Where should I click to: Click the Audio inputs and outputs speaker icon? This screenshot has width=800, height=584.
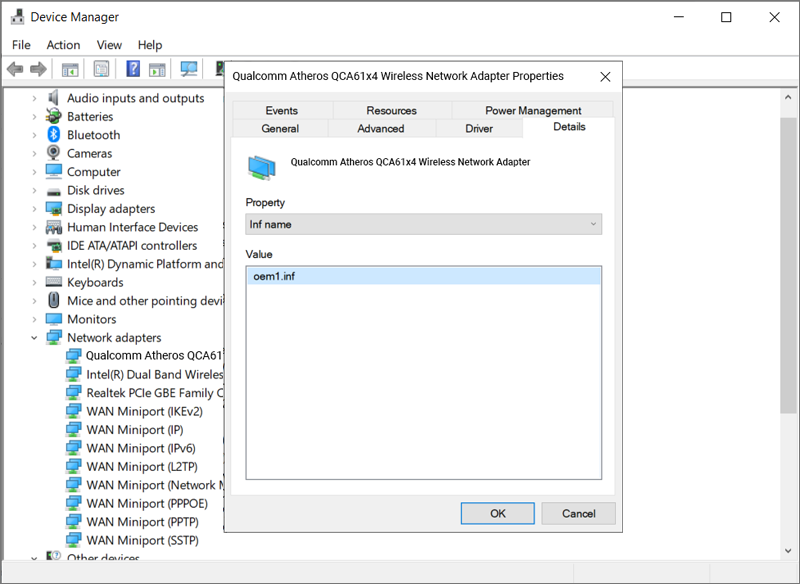54,98
